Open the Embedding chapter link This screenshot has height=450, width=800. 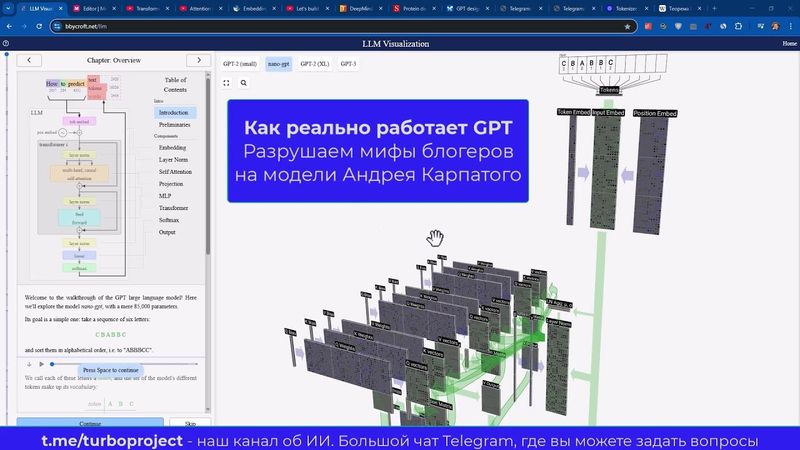click(x=172, y=147)
